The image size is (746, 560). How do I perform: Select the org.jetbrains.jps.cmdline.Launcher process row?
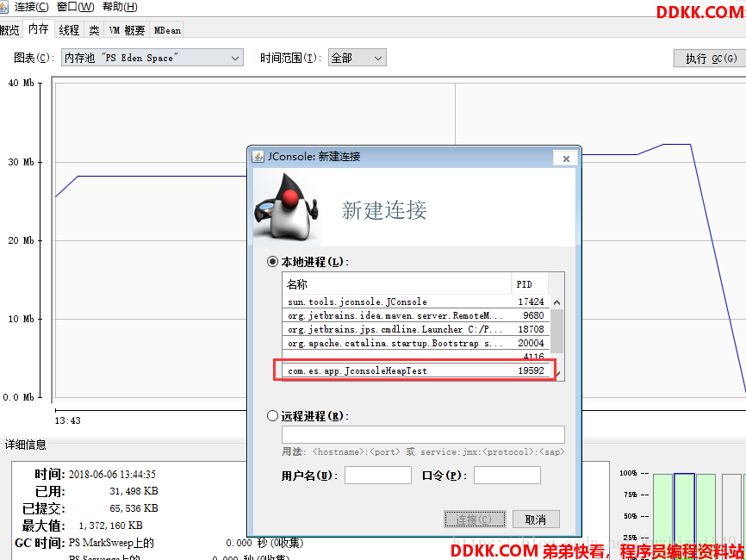(x=416, y=329)
